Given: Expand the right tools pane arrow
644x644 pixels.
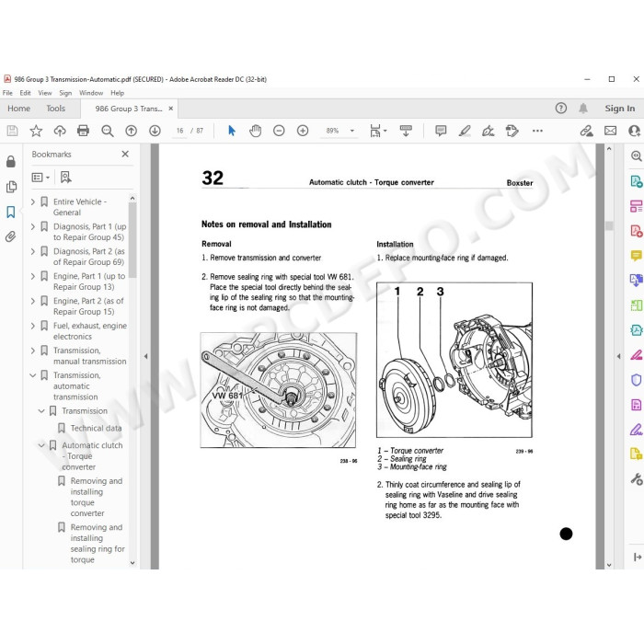Looking at the screenshot, I should coord(618,357).
